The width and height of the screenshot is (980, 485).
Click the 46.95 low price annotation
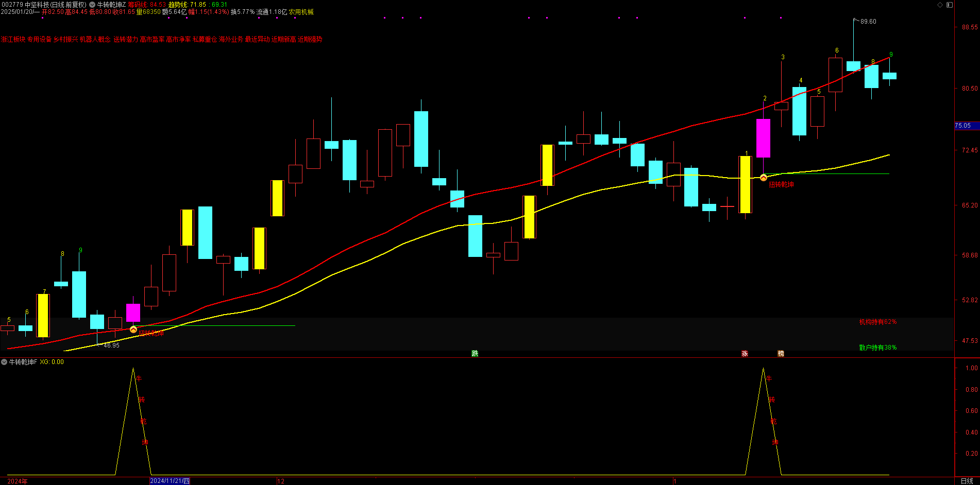click(111, 345)
